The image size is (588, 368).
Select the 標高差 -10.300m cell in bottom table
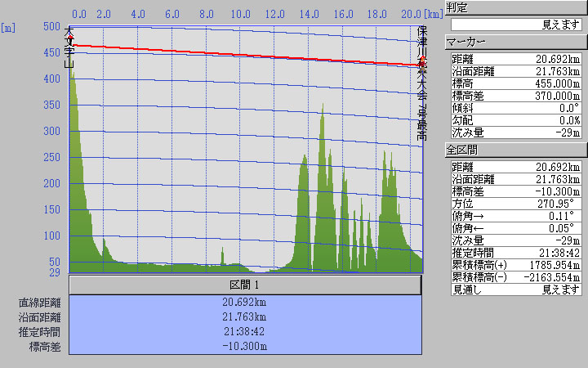click(245, 347)
